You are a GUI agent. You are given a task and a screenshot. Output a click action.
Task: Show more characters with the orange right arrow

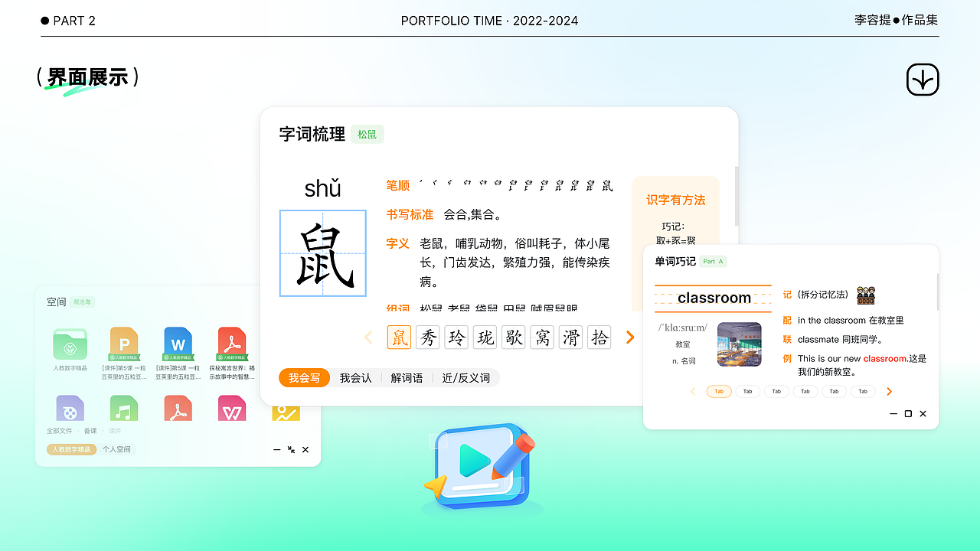pyautogui.click(x=629, y=337)
